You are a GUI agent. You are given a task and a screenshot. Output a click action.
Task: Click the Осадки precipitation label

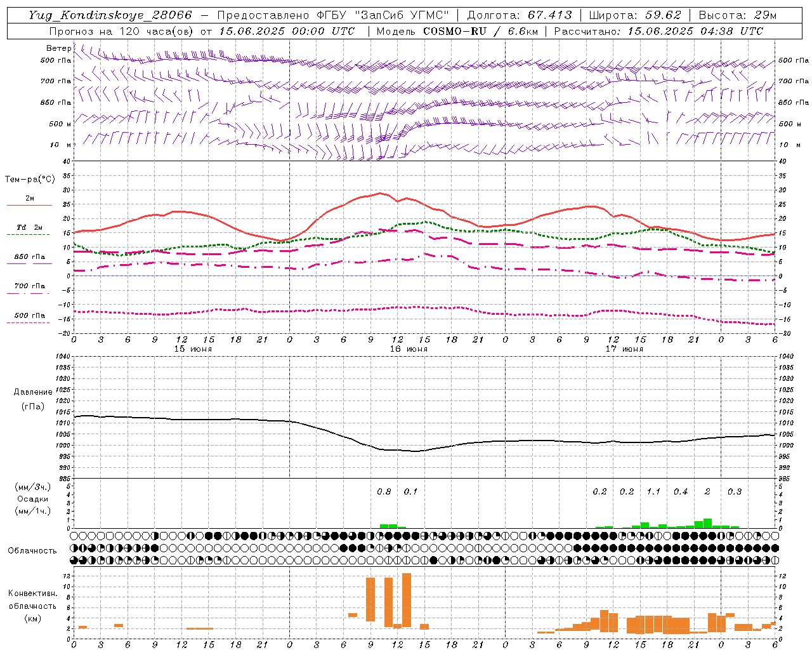(33, 499)
